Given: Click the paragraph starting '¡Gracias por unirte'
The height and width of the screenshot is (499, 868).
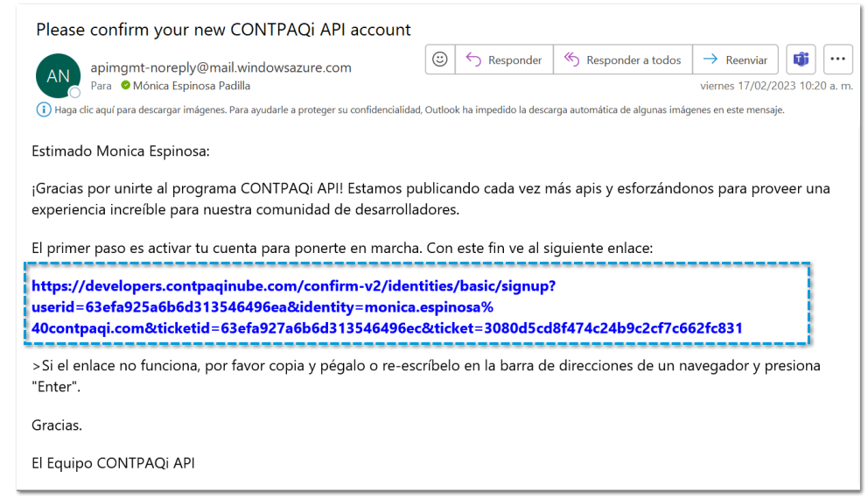Looking at the screenshot, I should click(x=430, y=199).
